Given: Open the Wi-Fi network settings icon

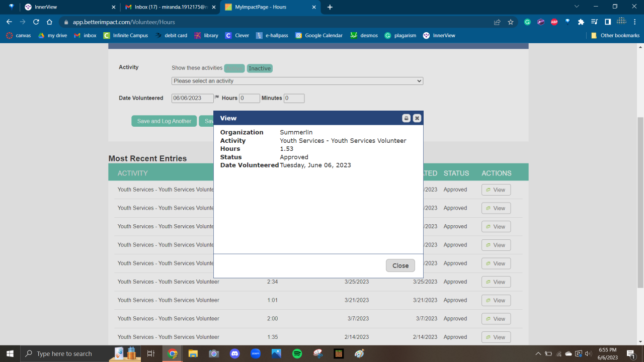Looking at the screenshot, I should click(558, 353).
